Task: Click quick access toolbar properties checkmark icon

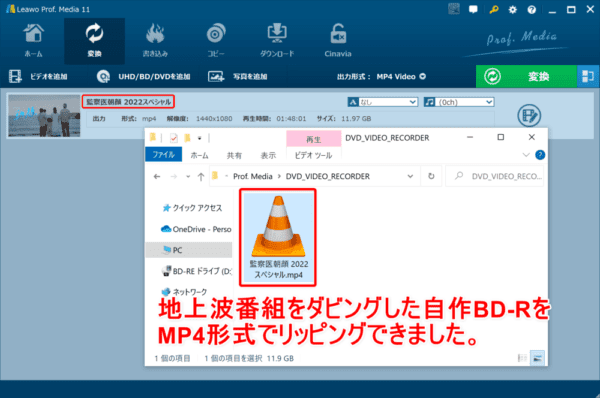Action: 173,138
